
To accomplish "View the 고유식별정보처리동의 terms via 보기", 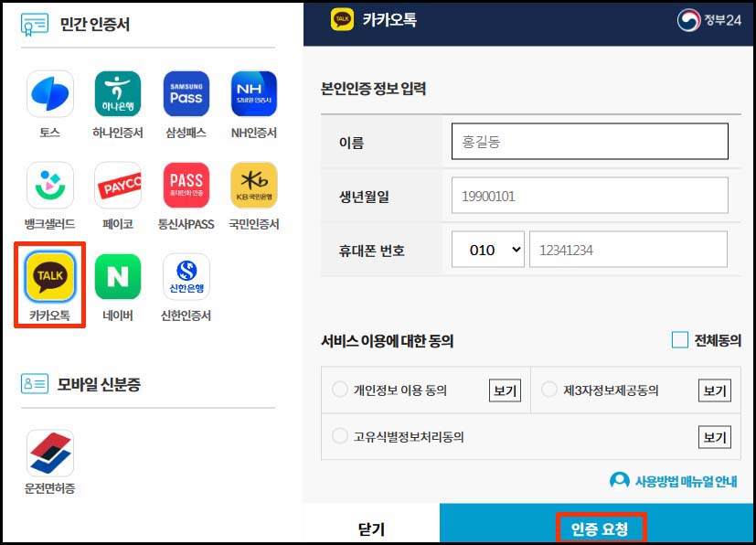I will click(715, 437).
